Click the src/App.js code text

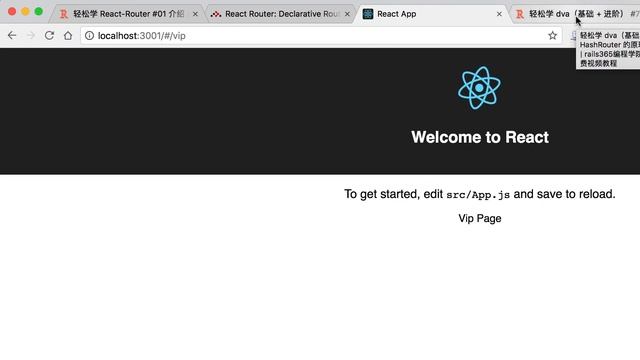[x=478, y=195]
